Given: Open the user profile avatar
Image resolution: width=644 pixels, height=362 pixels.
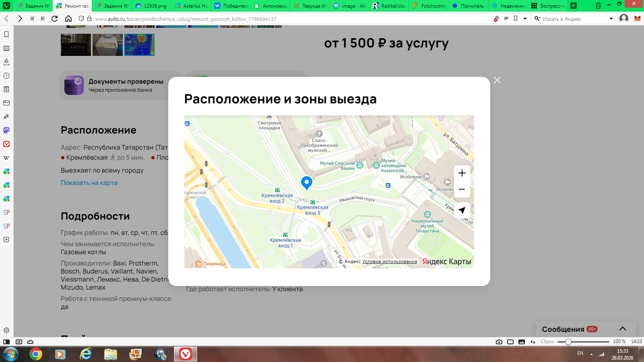Looking at the screenshot, I should pos(624,19).
